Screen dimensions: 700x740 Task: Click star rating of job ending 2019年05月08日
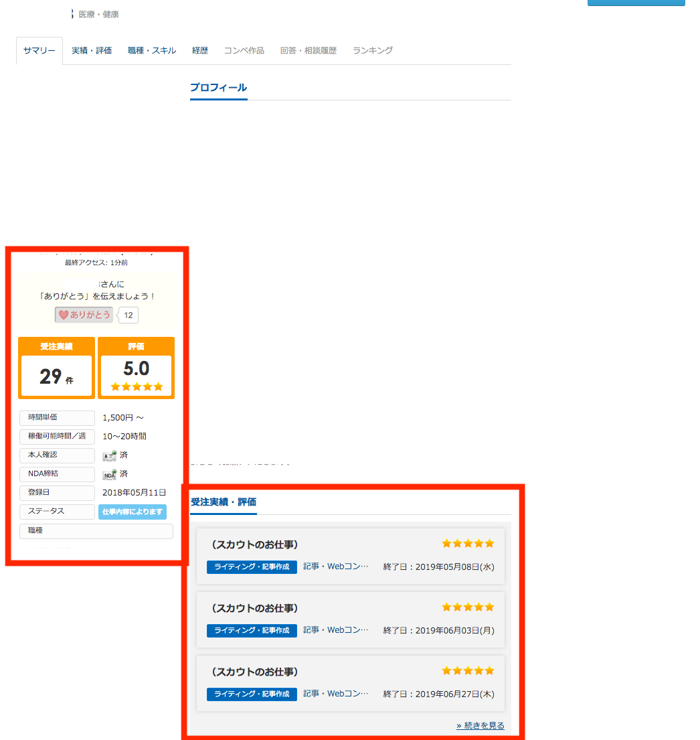[x=468, y=544]
